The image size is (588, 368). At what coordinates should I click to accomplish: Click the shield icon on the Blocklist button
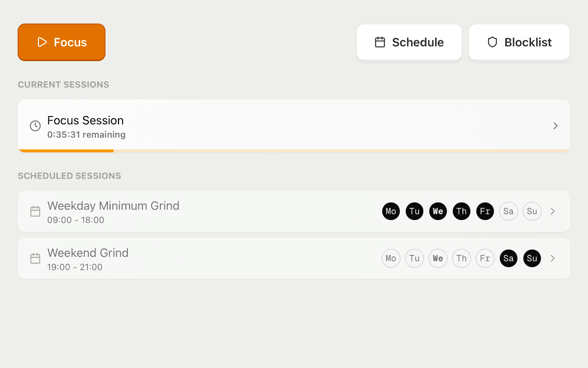pyautogui.click(x=492, y=42)
